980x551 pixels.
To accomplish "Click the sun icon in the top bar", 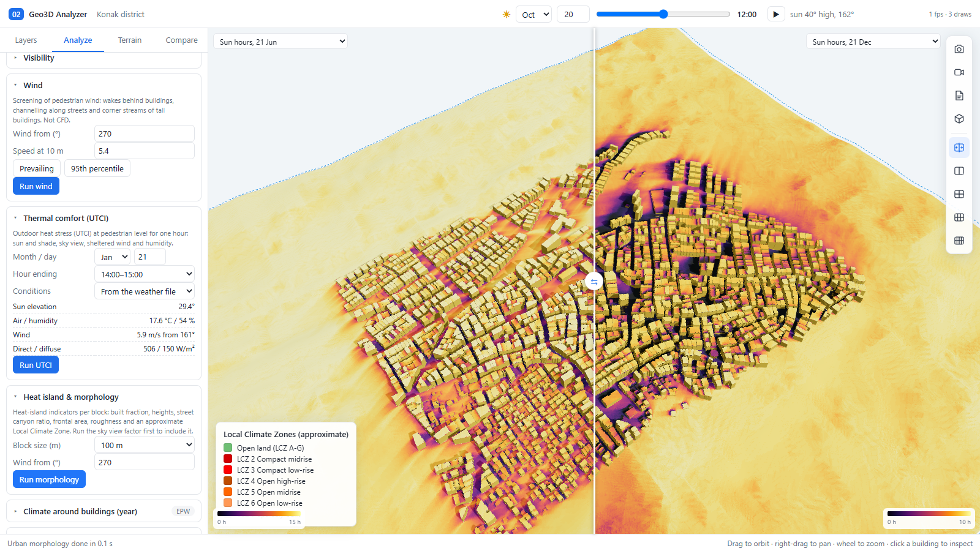I will pos(506,14).
